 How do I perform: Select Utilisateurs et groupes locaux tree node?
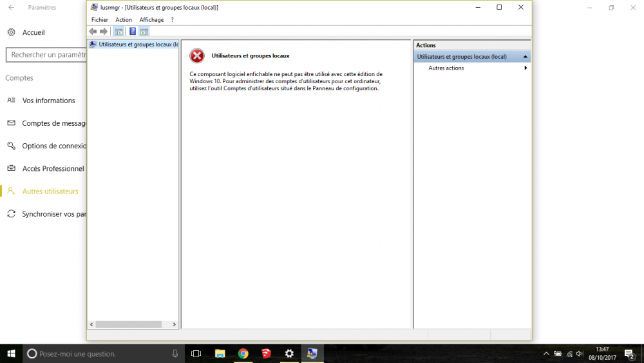pos(134,44)
